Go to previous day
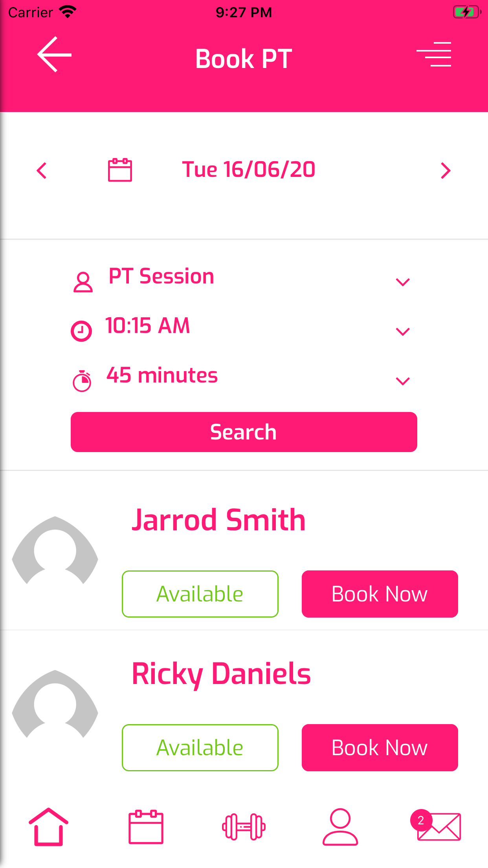 (42, 171)
